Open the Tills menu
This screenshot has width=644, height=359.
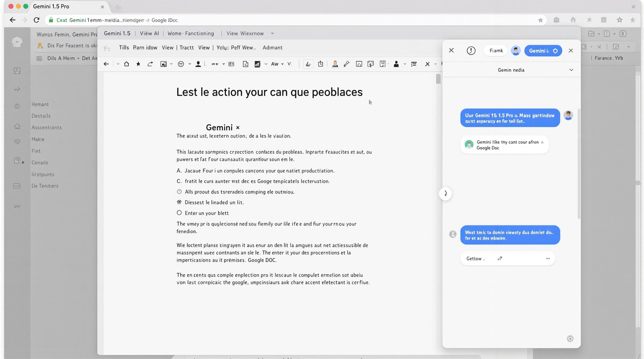coord(124,48)
